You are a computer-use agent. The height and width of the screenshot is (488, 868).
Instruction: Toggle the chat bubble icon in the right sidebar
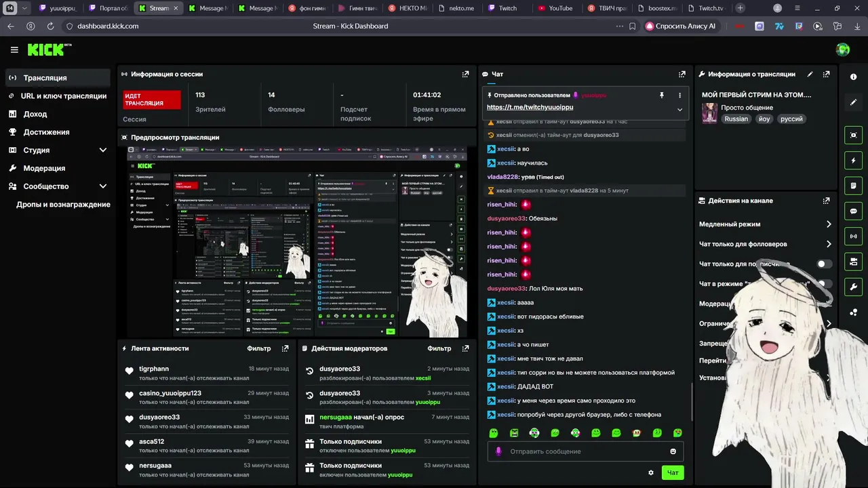coord(853,211)
